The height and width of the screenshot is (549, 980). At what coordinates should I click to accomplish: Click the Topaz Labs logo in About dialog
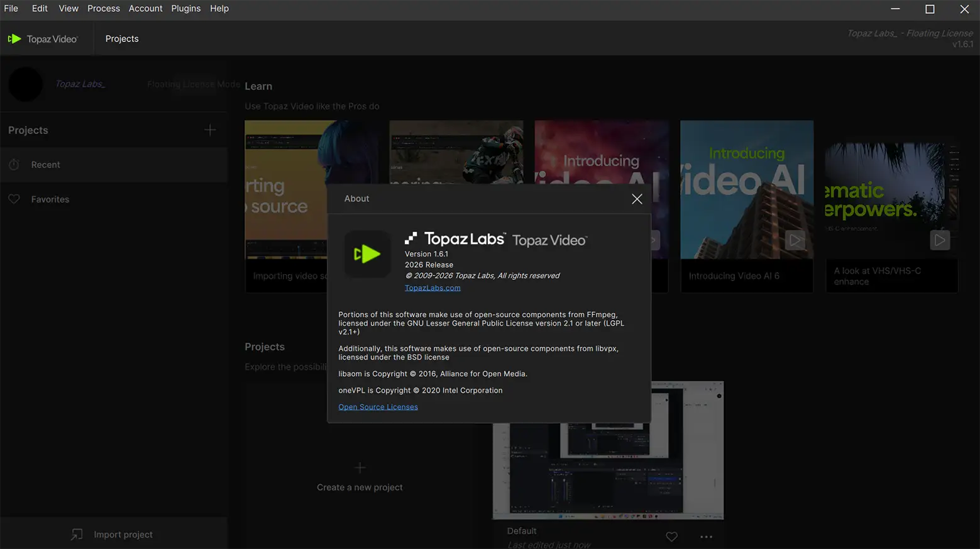(x=455, y=239)
